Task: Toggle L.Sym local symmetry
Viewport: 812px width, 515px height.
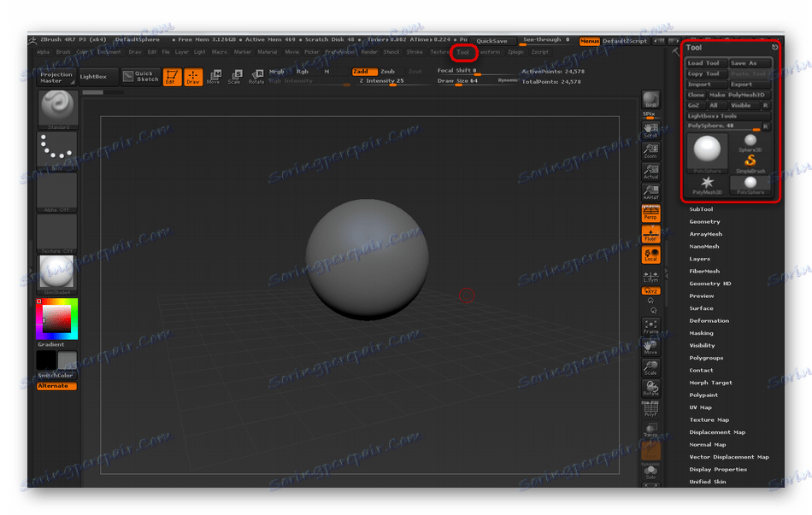Action: click(651, 277)
